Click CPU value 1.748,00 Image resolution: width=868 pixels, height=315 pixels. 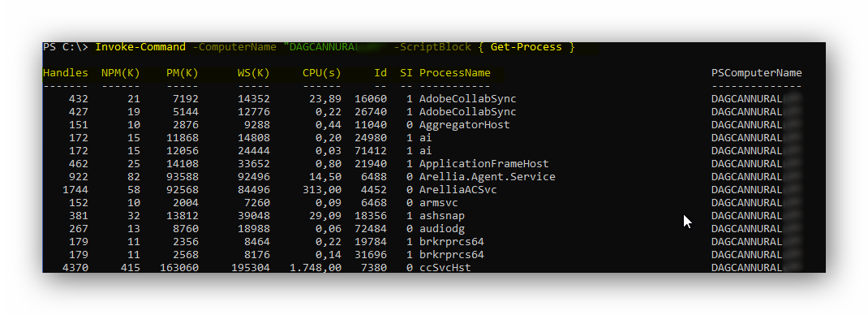[x=316, y=268]
